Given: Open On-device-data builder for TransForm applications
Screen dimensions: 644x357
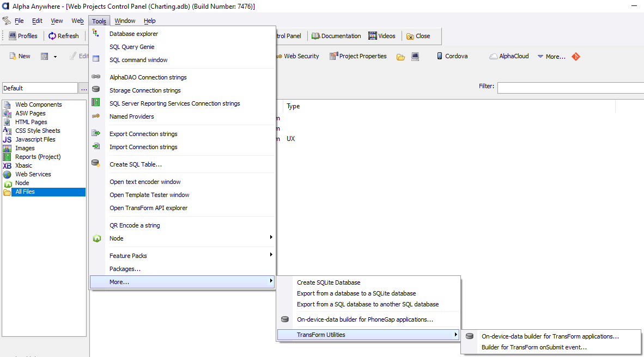Looking at the screenshot, I should (551, 336).
